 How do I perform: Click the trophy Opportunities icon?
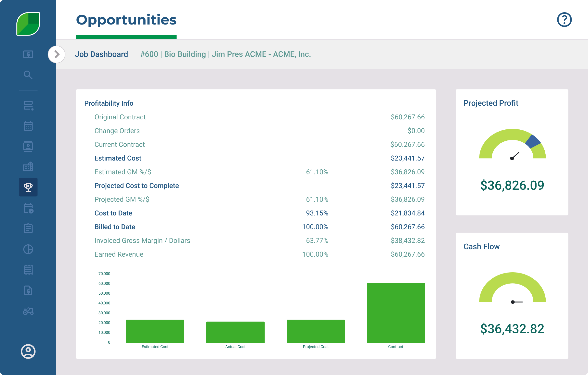pyautogui.click(x=28, y=187)
